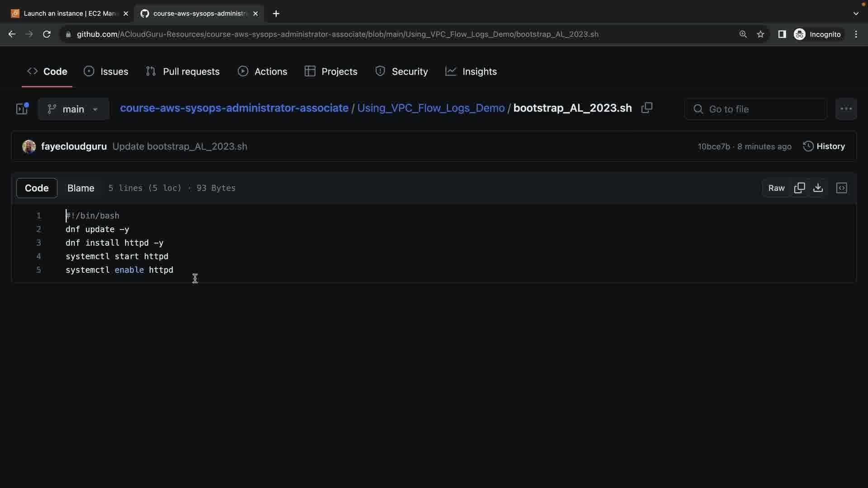Open browser side panel icon
Image resolution: width=868 pixels, height=488 pixels.
[x=782, y=34]
